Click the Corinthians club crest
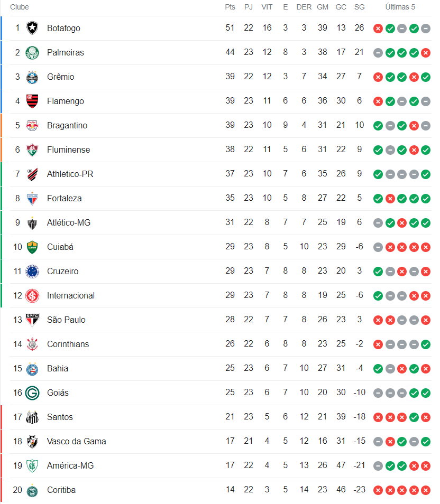This screenshot has width=440, height=504. (32, 344)
